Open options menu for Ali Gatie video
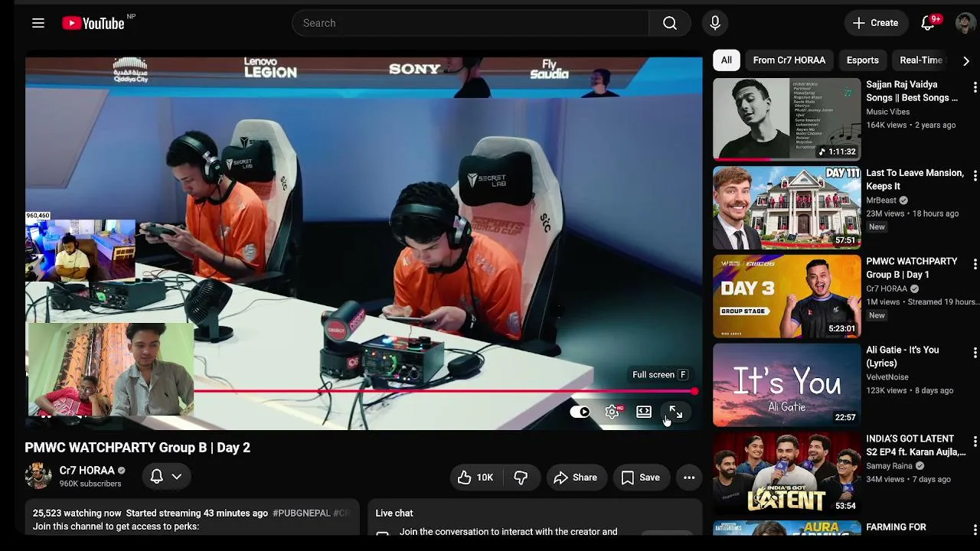Image resolution: width=980 pixels, height=551 pixels. coord(975,354)
